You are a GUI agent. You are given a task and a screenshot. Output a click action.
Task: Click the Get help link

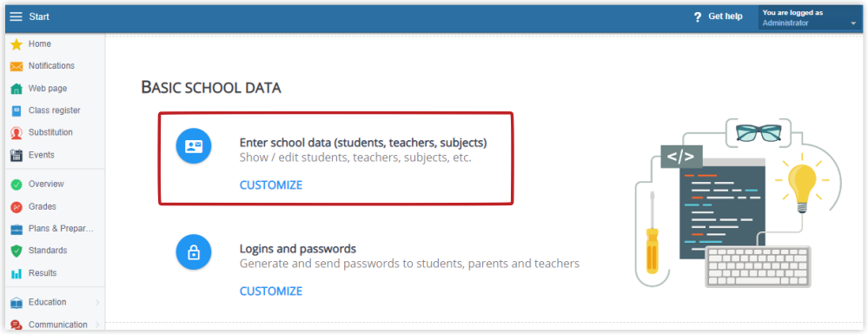click(719, 17)
